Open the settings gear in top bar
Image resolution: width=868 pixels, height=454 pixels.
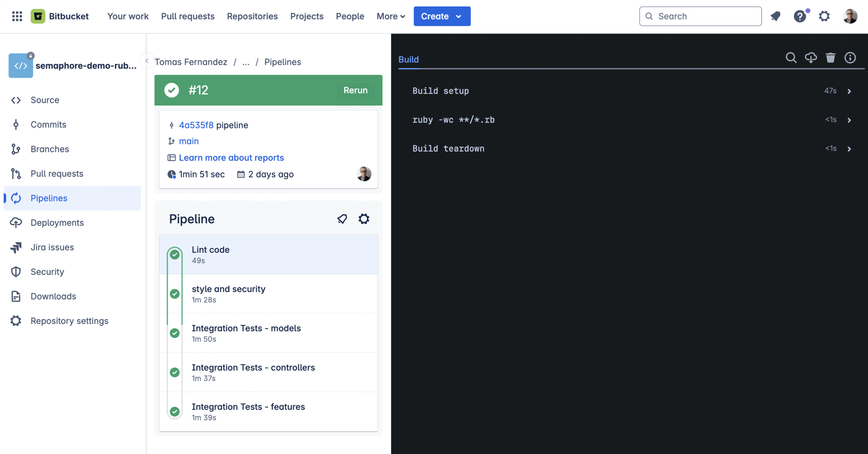(824, 16)
